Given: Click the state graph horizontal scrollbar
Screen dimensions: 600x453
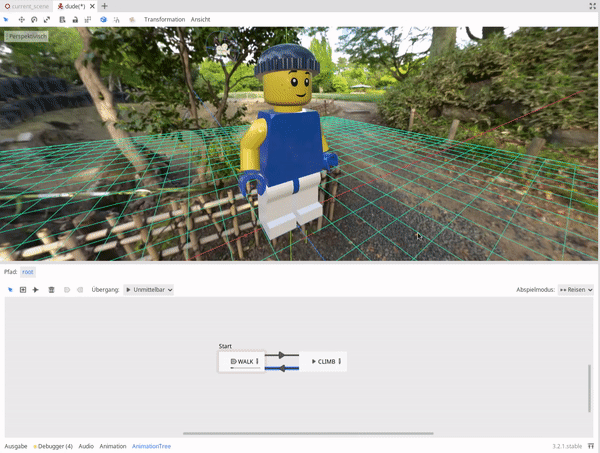Looking at the screenshot, I should 308,433.
